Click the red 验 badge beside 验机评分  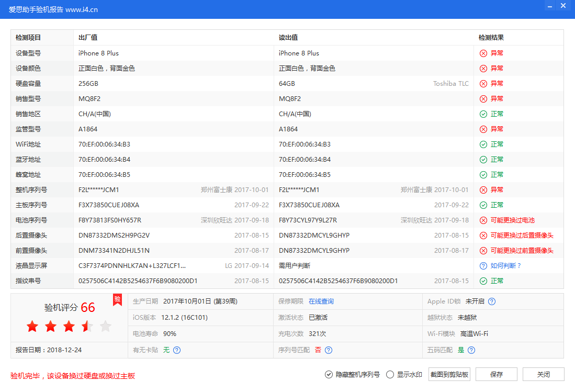[x=118, y=299]
